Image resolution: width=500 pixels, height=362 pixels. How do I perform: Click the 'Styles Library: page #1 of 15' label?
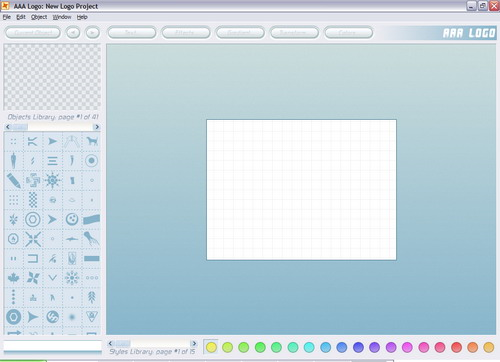152,351
